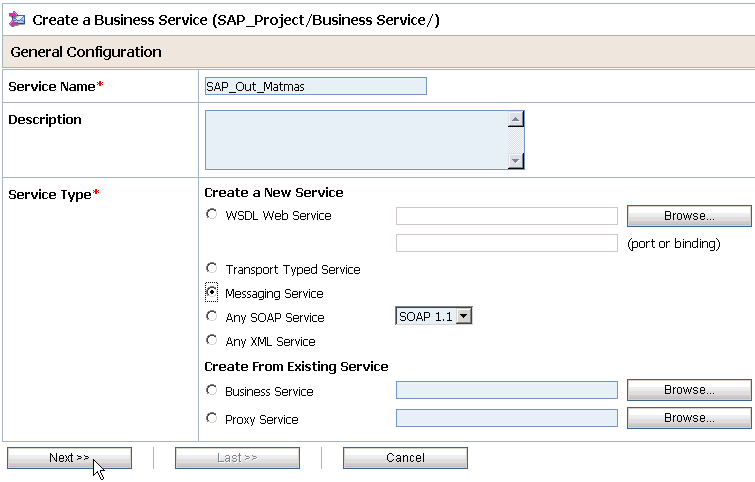Screen dimensions: 755x482
Task: Click Browse for WSDL Web Service
Action: tap(688, 216)
